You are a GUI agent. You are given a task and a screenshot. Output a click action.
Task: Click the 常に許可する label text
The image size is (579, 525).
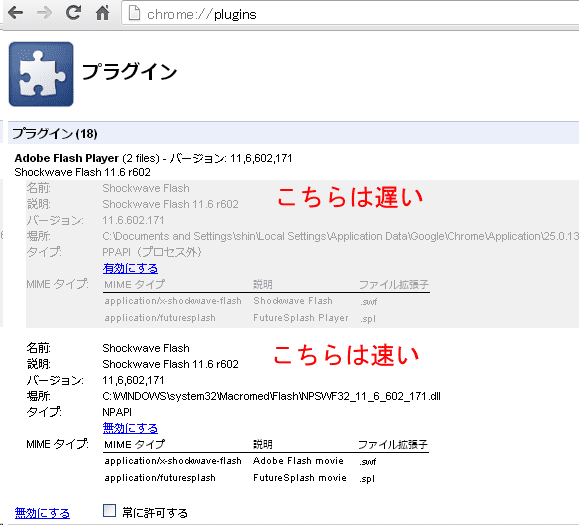[x=155, y=513]
